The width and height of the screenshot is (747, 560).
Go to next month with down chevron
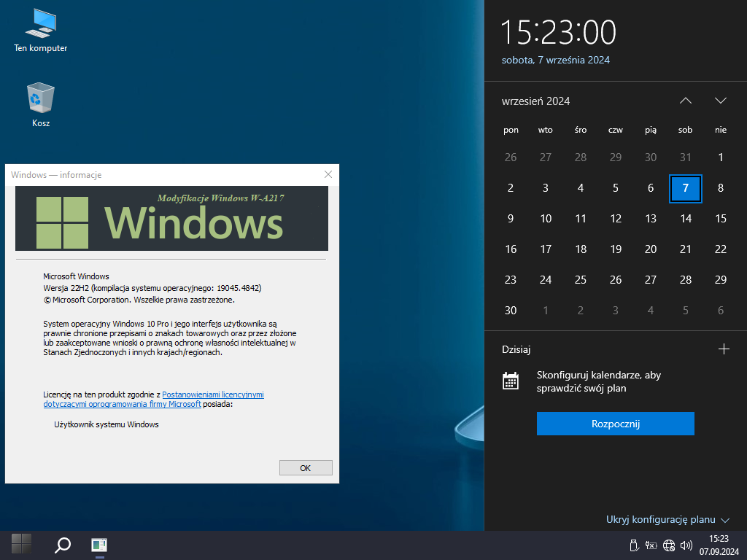[x=721, y=101]
